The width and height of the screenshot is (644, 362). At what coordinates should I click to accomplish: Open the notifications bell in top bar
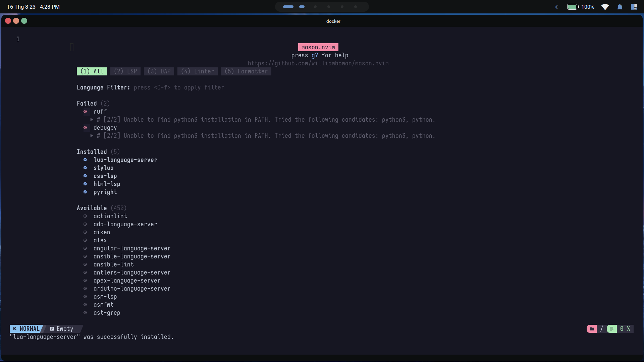coord(620,7)
